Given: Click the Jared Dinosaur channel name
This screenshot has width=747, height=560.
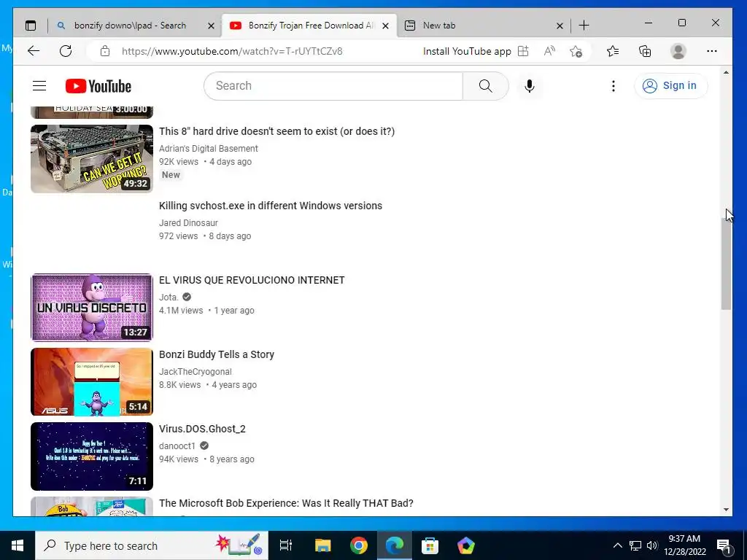Looking at the screenshot, I should [x=188, y=223].
